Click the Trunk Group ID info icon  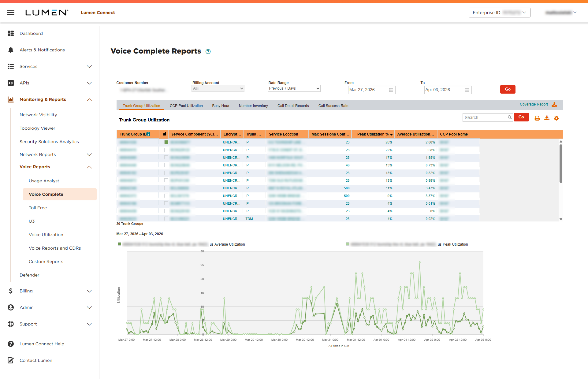click(x=148, y=134)
